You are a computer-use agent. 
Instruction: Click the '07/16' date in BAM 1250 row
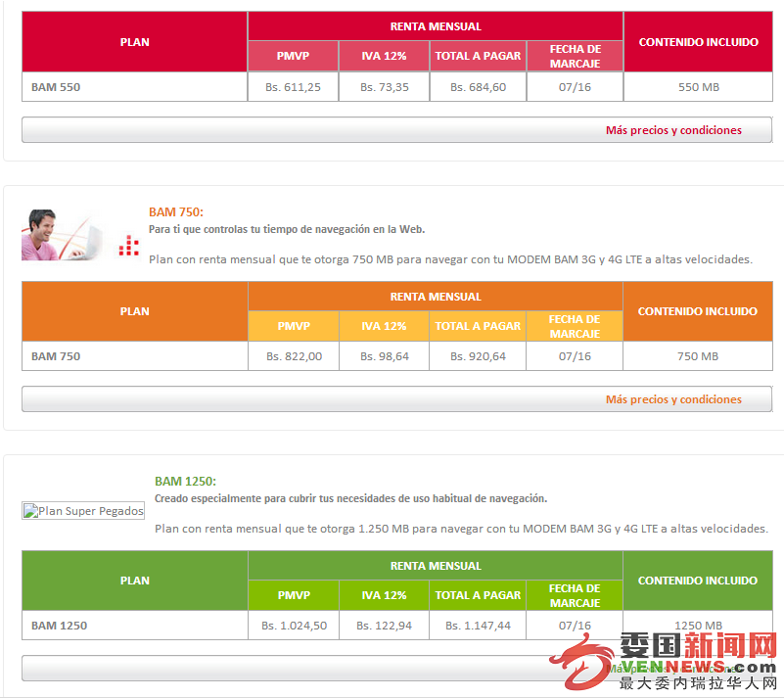(x=575, y=626)
